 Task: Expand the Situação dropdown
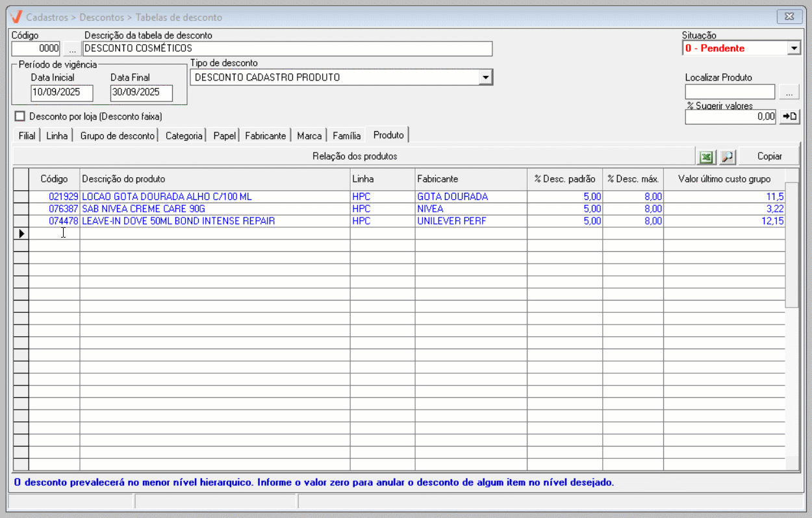pos(793,49)
